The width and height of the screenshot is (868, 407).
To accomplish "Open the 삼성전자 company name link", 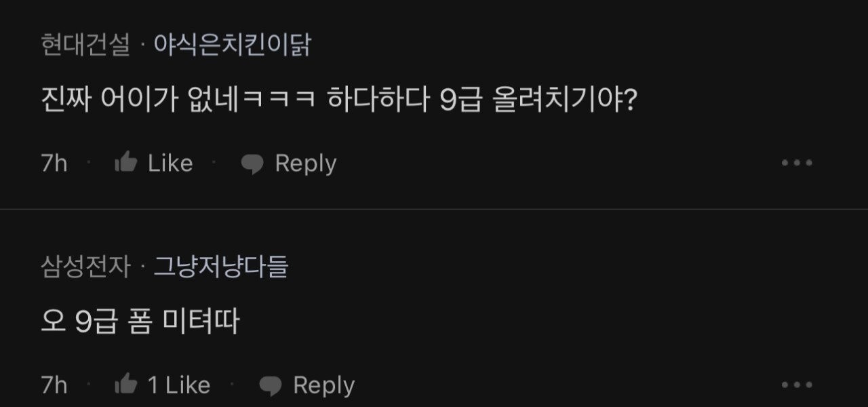I will [x=85, y=267].
